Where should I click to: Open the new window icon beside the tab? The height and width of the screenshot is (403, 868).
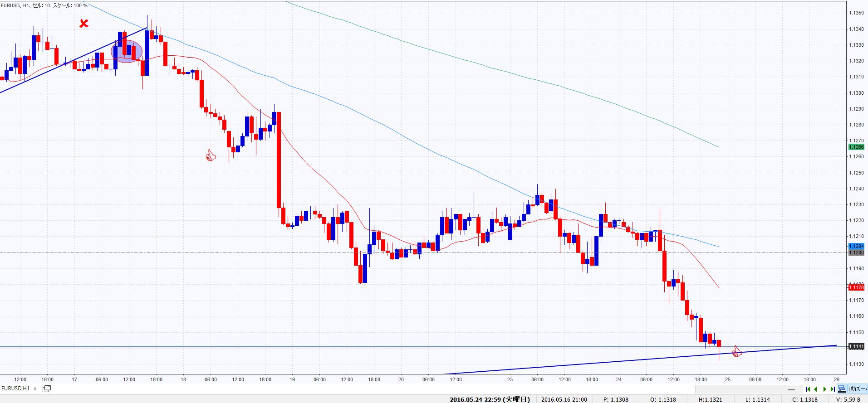coord(46,388)
